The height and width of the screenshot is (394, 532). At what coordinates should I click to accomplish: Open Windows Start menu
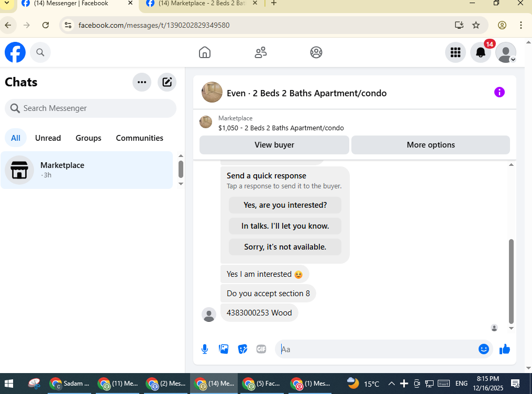[x=9, y=384]
